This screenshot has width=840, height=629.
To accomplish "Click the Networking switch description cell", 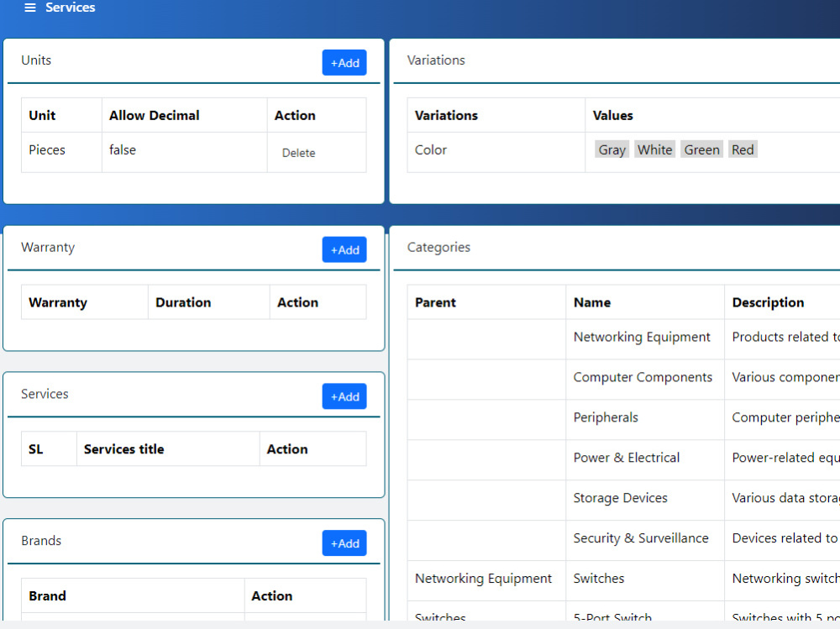I will [x=782, y=581].
